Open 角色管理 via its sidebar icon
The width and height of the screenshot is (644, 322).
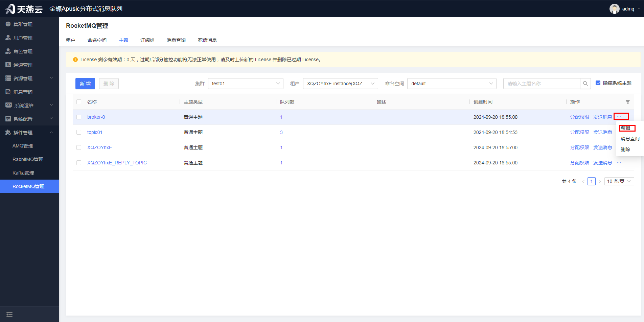(8, 51)
